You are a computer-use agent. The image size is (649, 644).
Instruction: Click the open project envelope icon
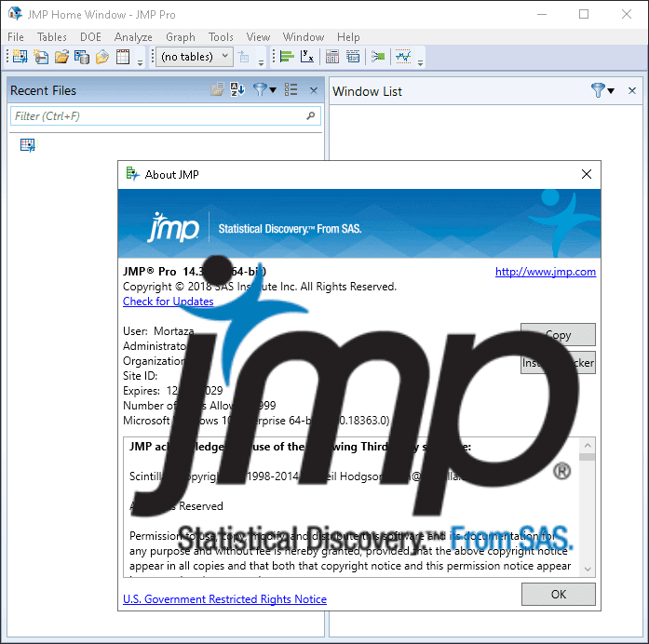click(102, 57)
